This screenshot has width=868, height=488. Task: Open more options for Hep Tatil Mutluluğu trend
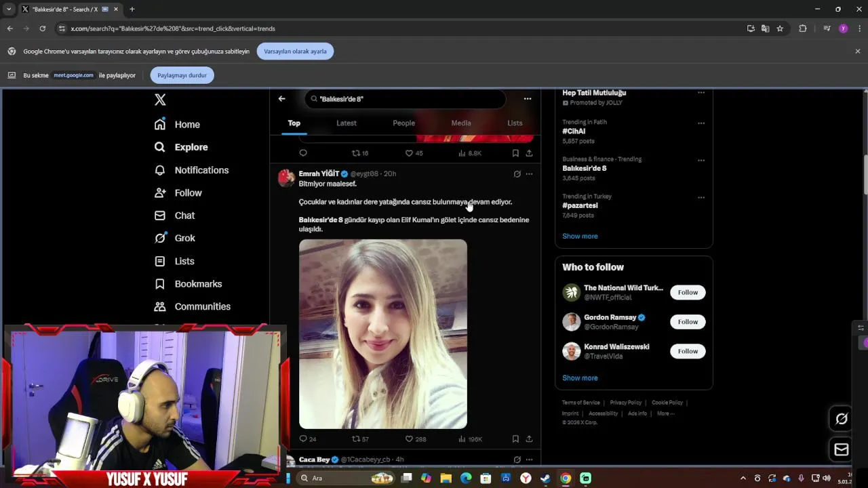701,93
